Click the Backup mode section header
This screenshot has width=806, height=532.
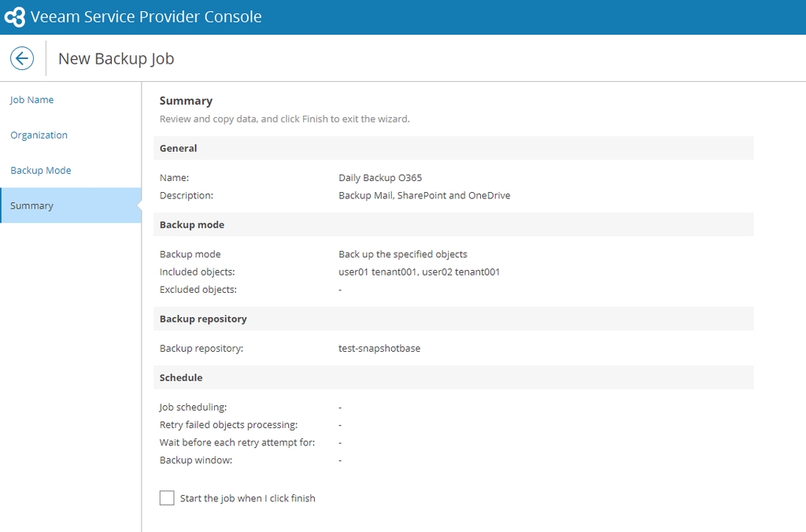click(192, 225)
